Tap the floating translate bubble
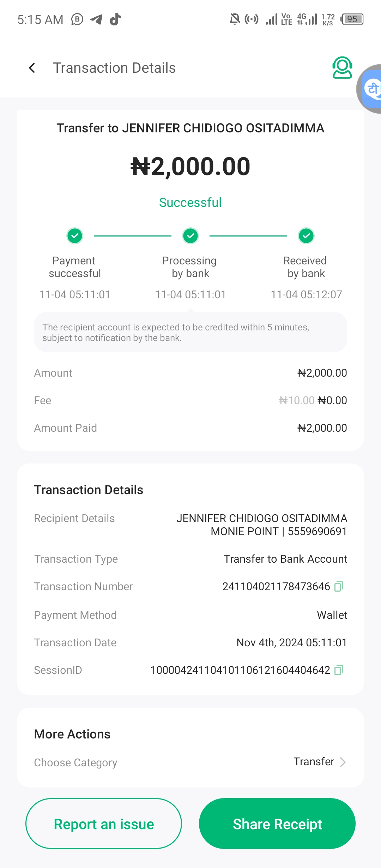This screenshot has width=381, height=868. tap(371, 89)
